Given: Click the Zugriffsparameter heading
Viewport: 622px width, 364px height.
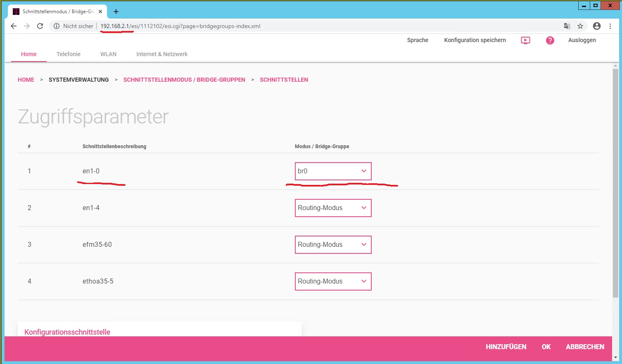Looking at the screenshot, I should pyautogui.click(x=93, y=117).
